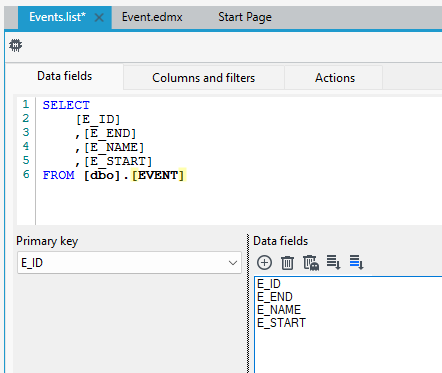
Task: Click [E_END] on line 3 of query
Action: point(110,133)
